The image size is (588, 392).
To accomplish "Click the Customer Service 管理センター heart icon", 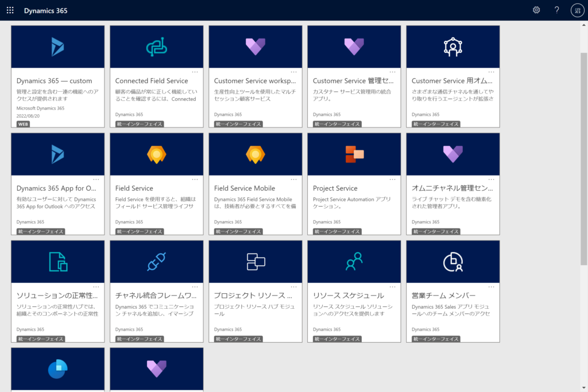I will (x=354, y=47).
